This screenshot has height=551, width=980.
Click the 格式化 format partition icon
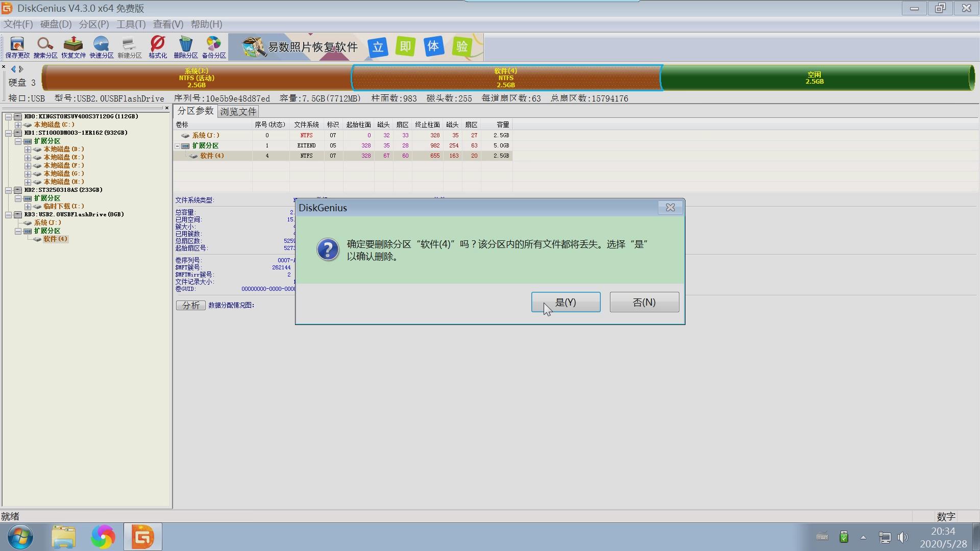[158, 47]
